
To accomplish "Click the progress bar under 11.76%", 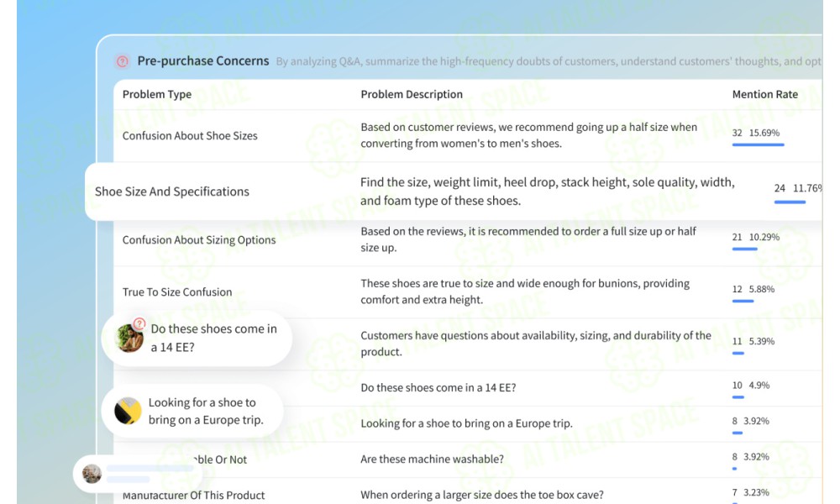I will point(790,202).
